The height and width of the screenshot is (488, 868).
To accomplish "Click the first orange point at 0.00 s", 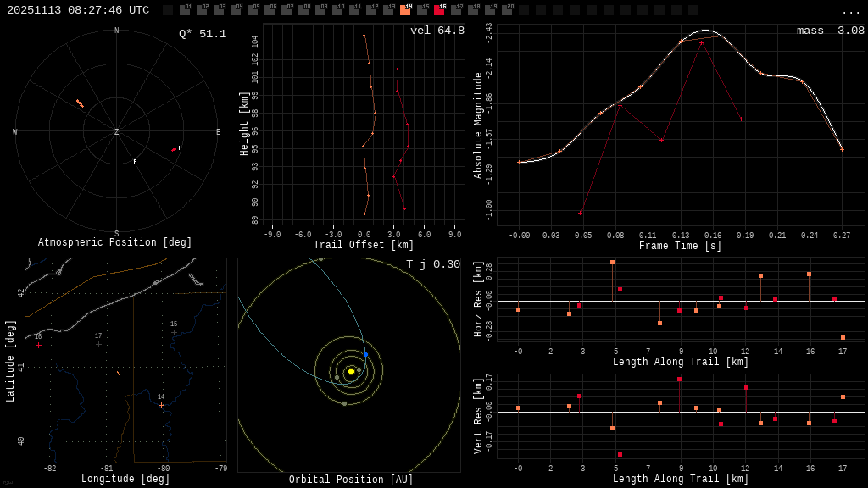I will 519,162.
